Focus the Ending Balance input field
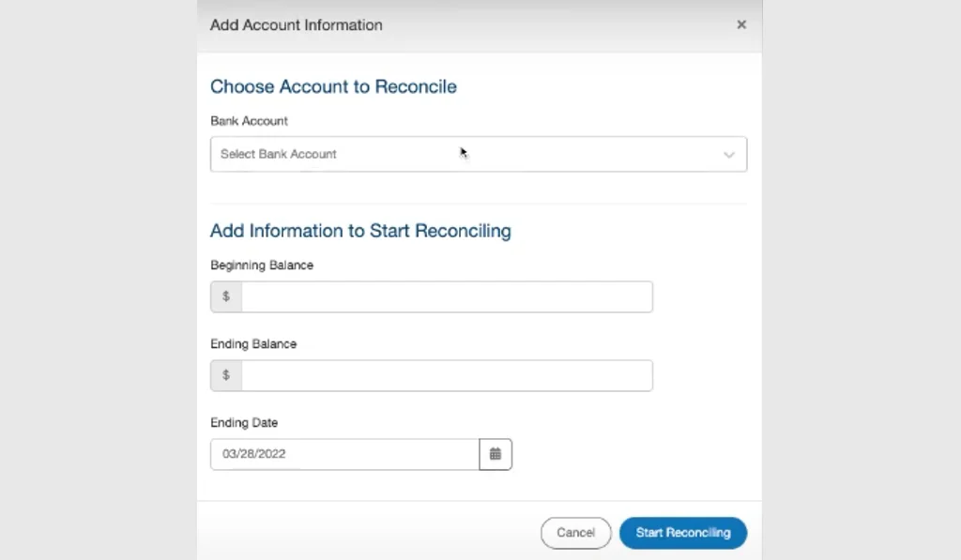The image size is (961, 560). tap(446, 375)
